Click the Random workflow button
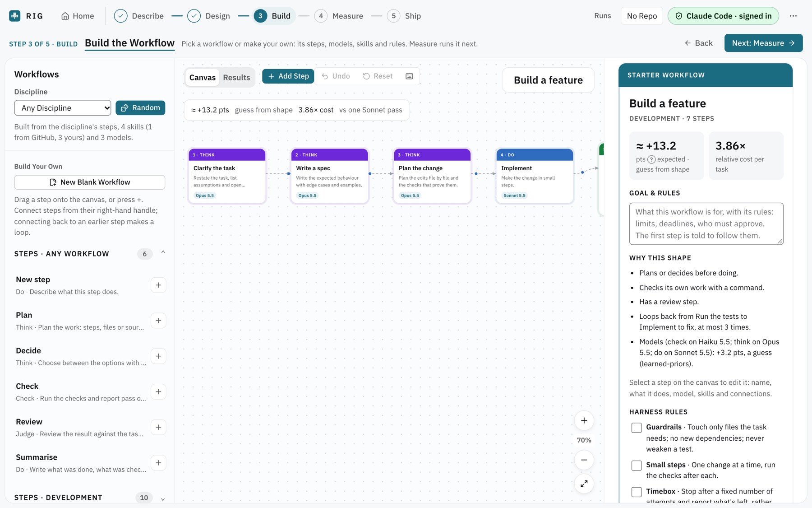The width and height of the screenshot is (812, 508). 140,108
